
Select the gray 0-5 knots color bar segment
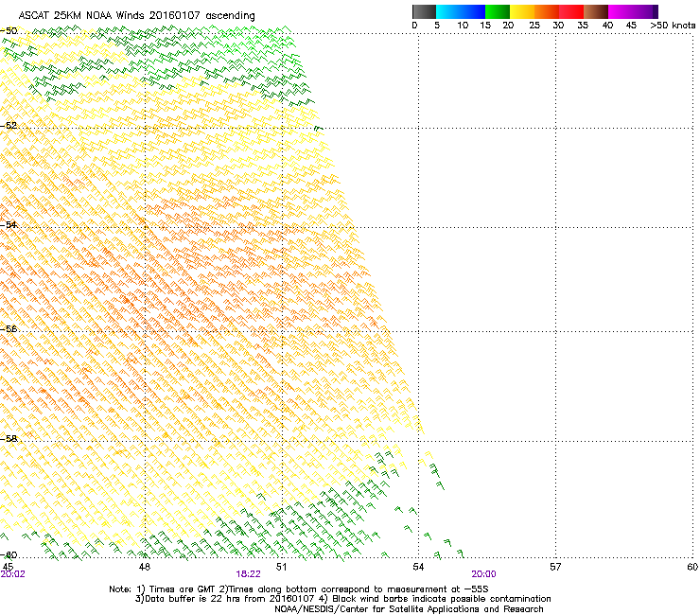point(424,11)
